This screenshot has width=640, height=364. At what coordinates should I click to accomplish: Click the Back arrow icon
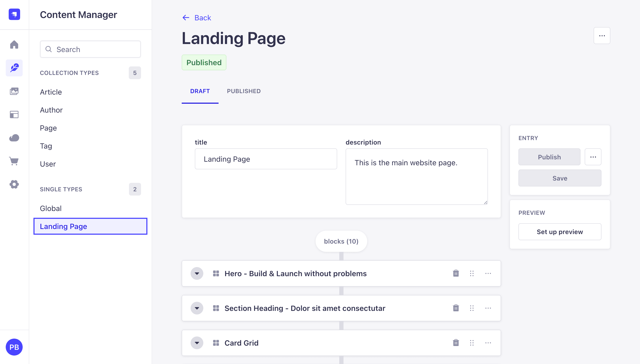point(186,18)
